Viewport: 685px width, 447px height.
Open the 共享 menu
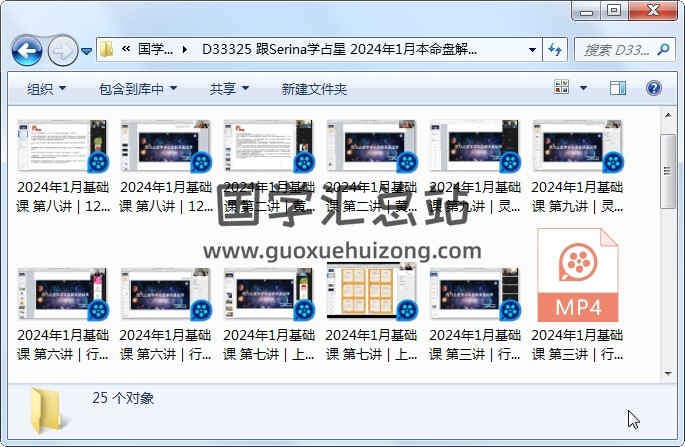pyautogui.click(x=229, y=89)
